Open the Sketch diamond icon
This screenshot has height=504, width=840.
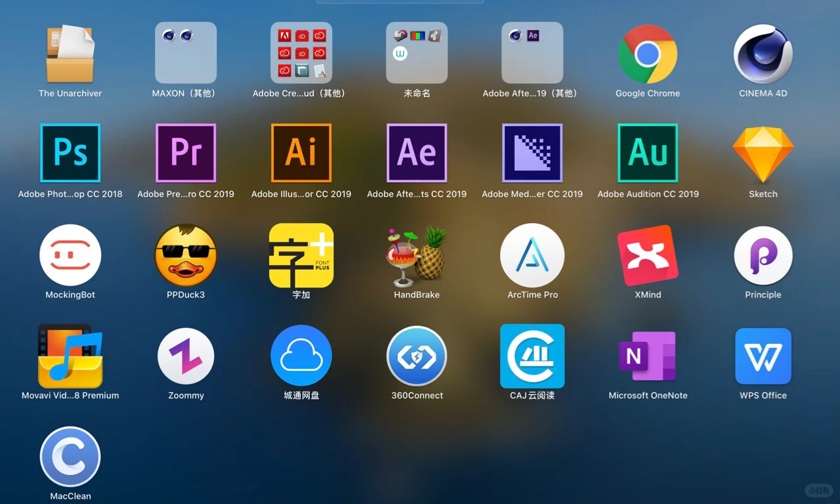pyautogui.click(x=763, y=154)
